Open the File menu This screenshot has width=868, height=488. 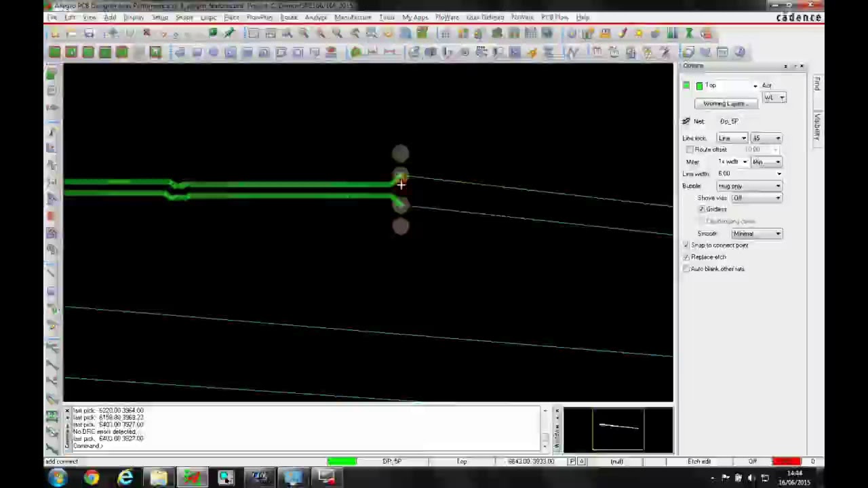53,17
